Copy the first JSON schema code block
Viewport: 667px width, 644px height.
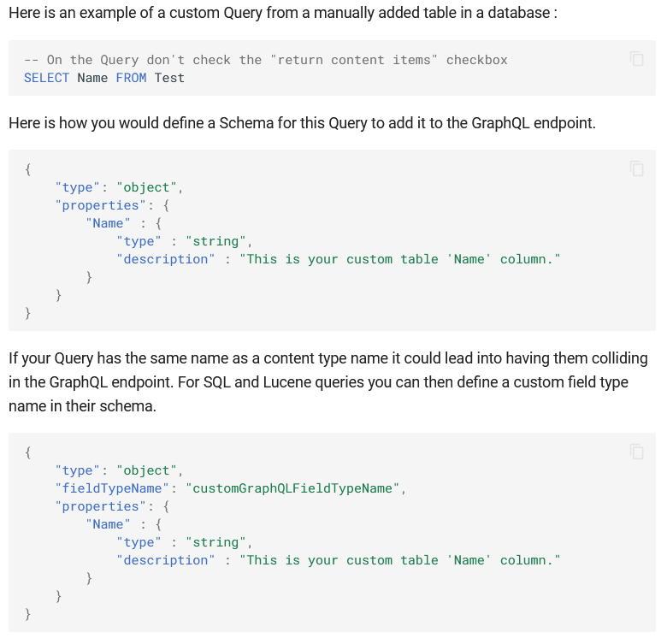[x=637, y=168]
